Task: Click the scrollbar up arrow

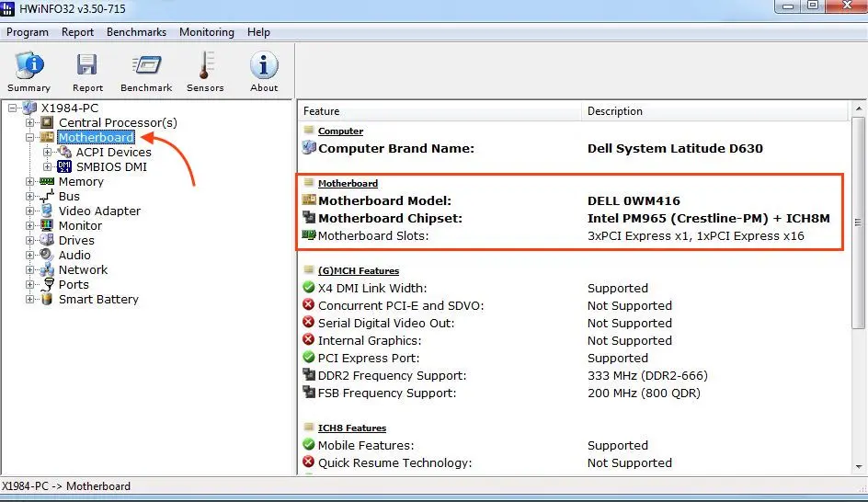Action: click(x=858, y=108)
